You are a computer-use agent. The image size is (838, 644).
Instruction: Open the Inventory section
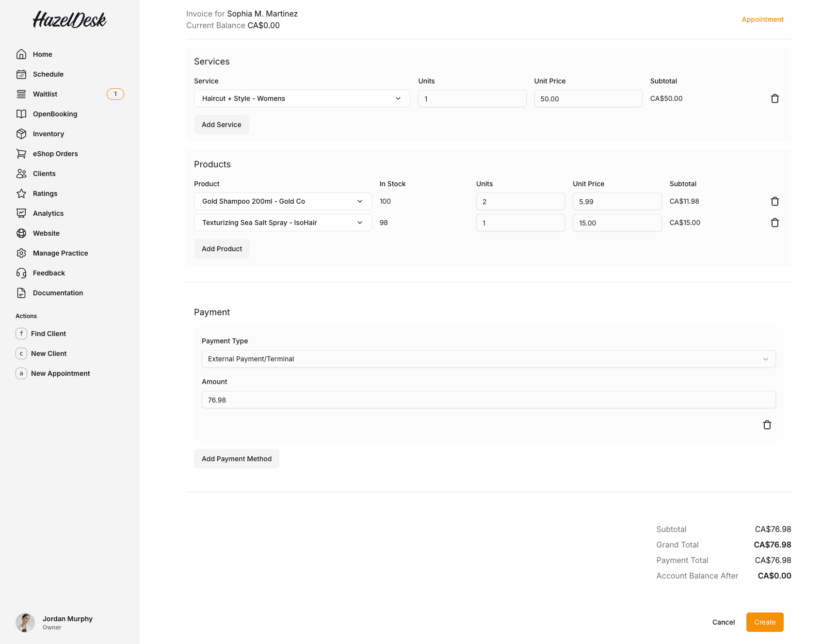[x=48, y=134]
